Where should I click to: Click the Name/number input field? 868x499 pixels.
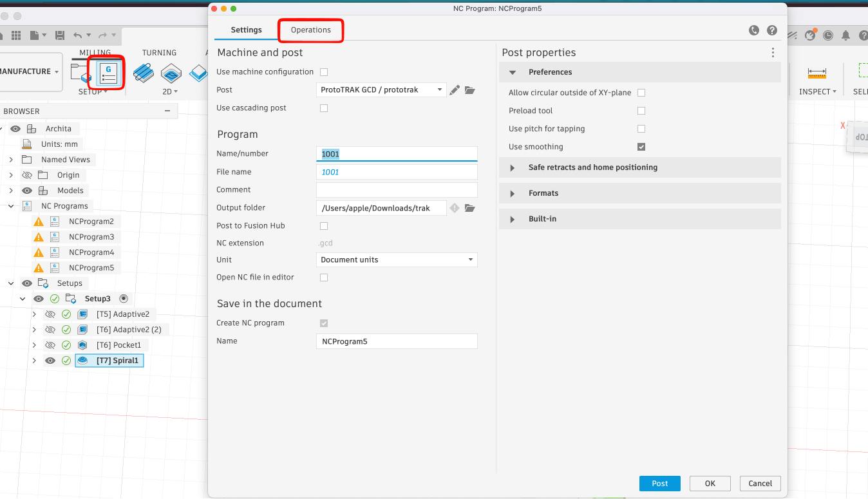click(397, 154)
